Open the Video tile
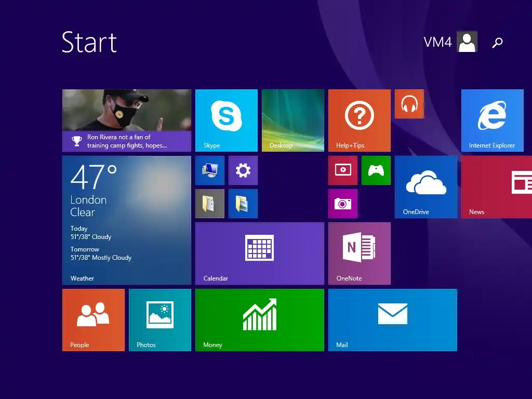The width and height of the screenshot is (532, 399). click(343, 170)
